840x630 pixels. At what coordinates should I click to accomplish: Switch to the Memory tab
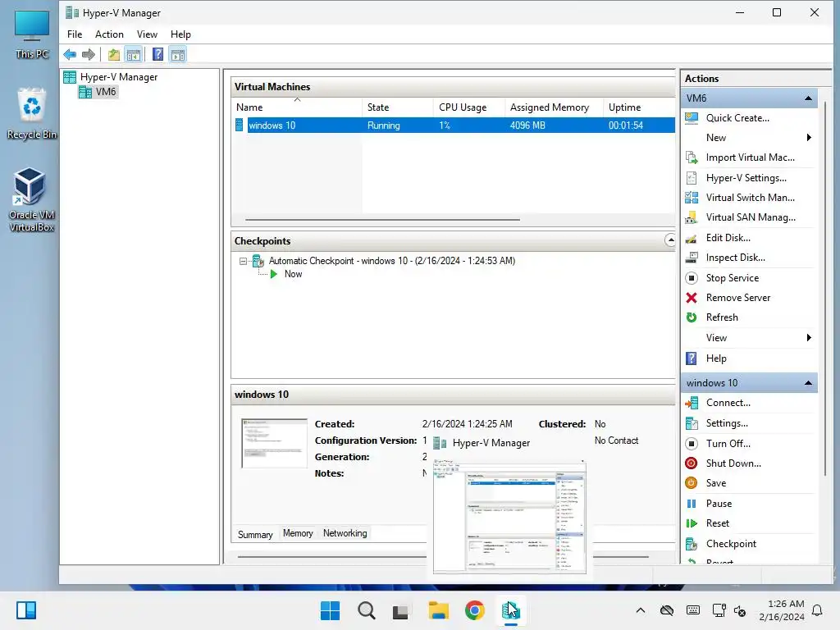(298, 533)
